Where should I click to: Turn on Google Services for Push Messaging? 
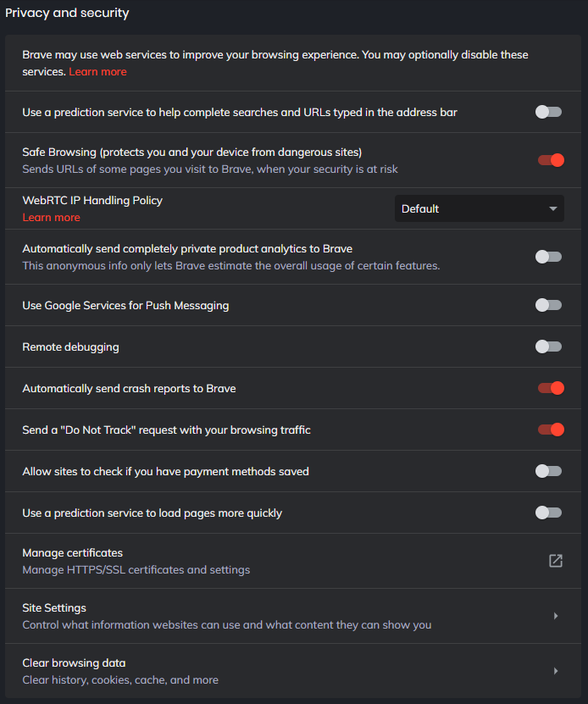point(549,305)
